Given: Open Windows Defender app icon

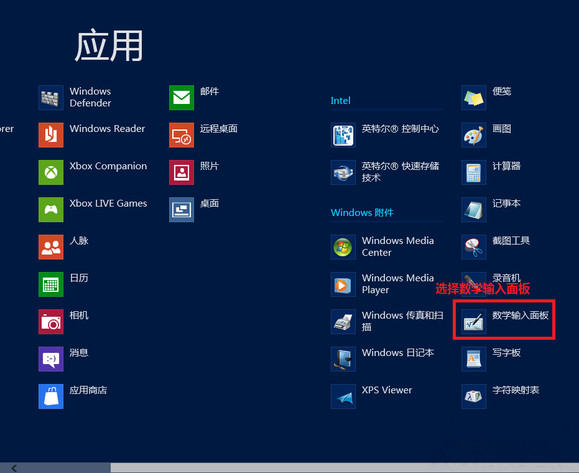Looking at the screenshot, I should [51, 97].
